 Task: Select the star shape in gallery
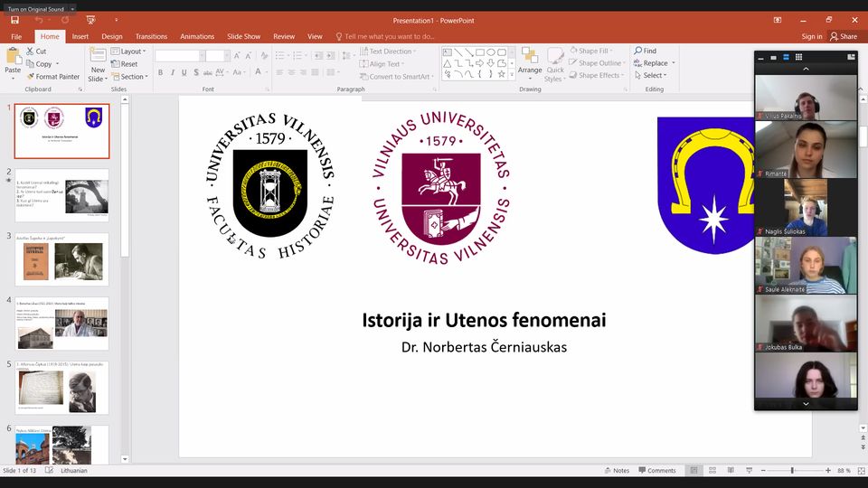pyautogui.click(x=502, y=73)
